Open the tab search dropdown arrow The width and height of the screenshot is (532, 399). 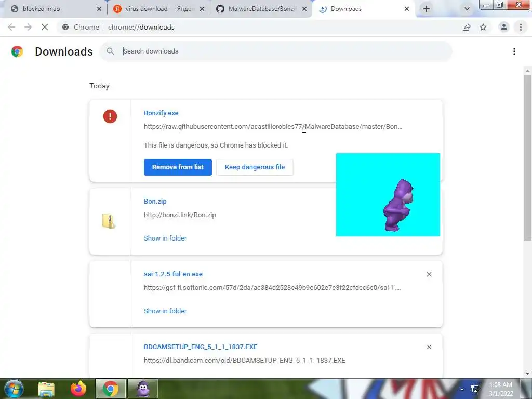pos(467,9)
